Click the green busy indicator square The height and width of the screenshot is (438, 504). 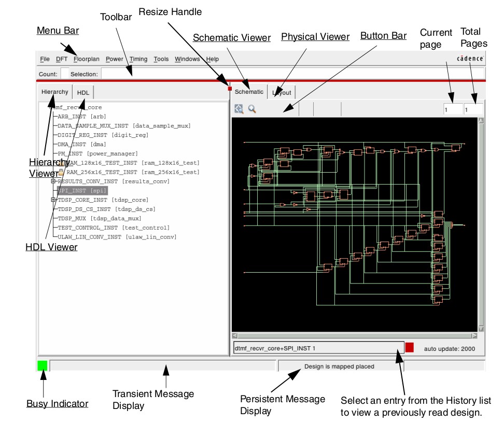[43, 366]
